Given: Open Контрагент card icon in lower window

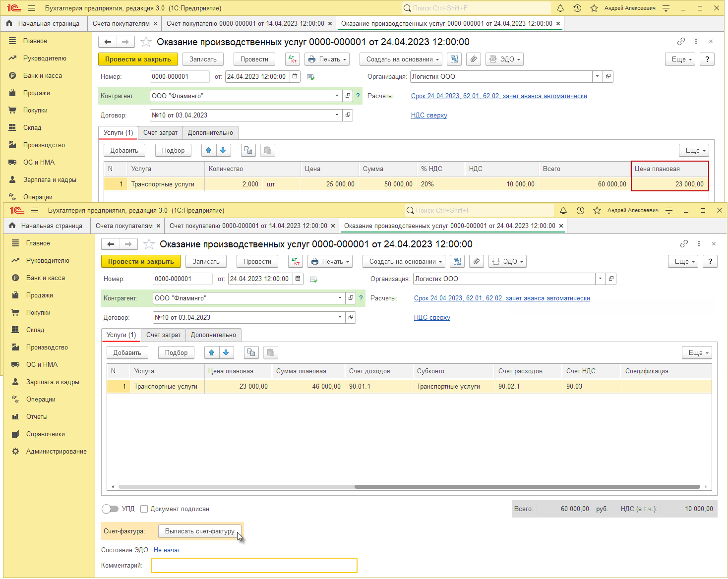Looking at the screenshot, I should [x=351, y=298].
